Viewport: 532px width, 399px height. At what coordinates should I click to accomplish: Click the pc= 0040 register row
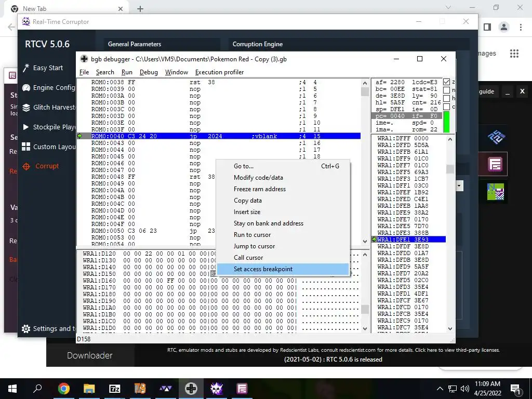click(407, 116)
